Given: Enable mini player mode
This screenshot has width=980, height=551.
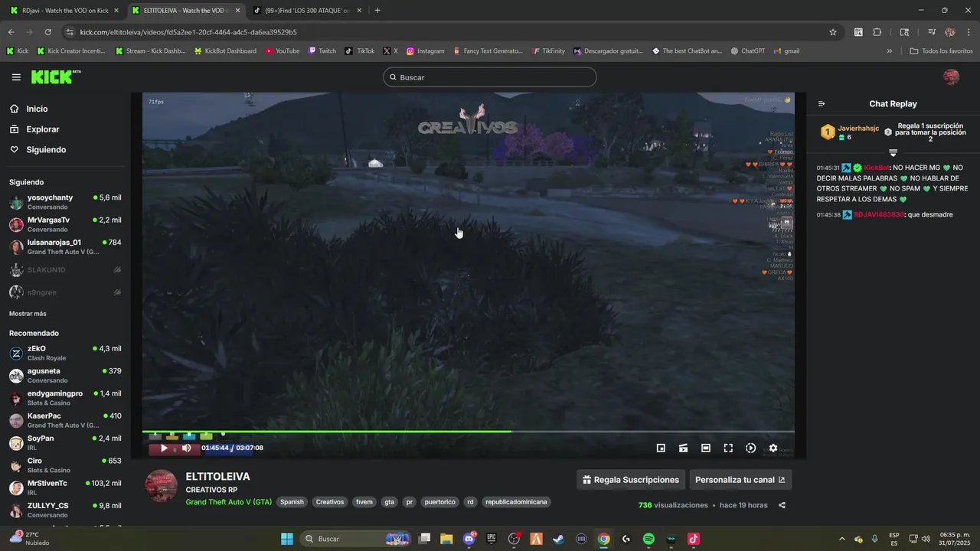Looking at the screenshot, I should [661, 448].
